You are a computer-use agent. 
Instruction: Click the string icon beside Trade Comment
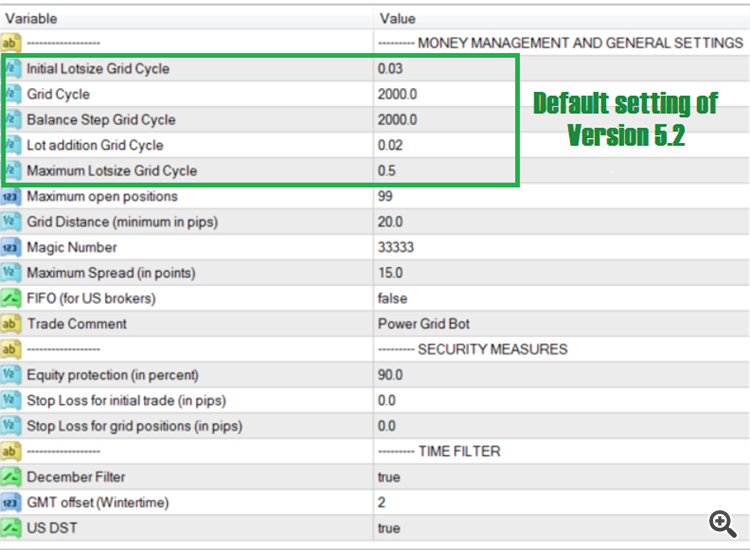point(11,324)
